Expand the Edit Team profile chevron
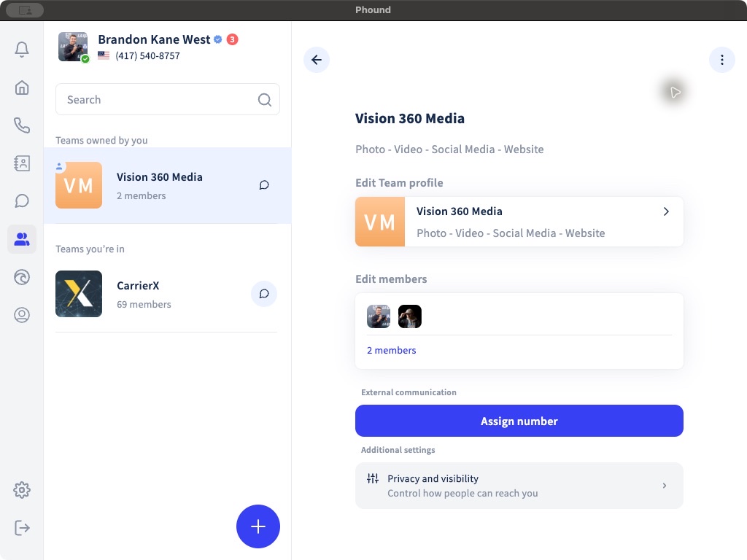The image size is (747, 560). point(666,211)
